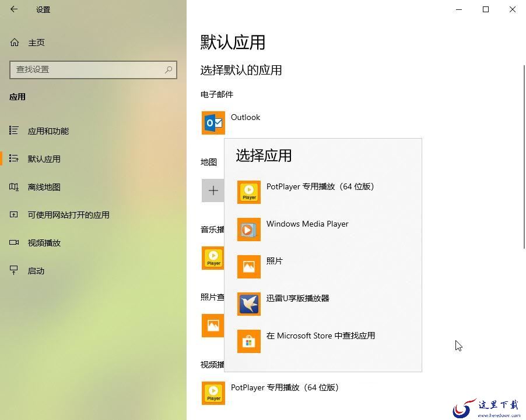Click the plus icon under 地图
Image resolution: width=526 pixels, height=420 pixels.
[x=213, y=190]
